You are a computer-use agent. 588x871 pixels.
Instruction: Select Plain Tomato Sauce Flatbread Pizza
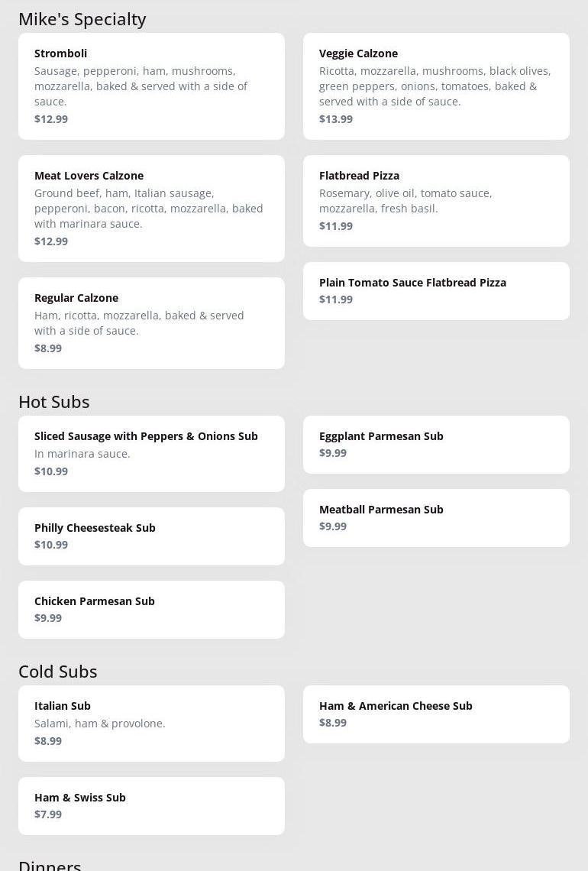click(x=436, y=290)
